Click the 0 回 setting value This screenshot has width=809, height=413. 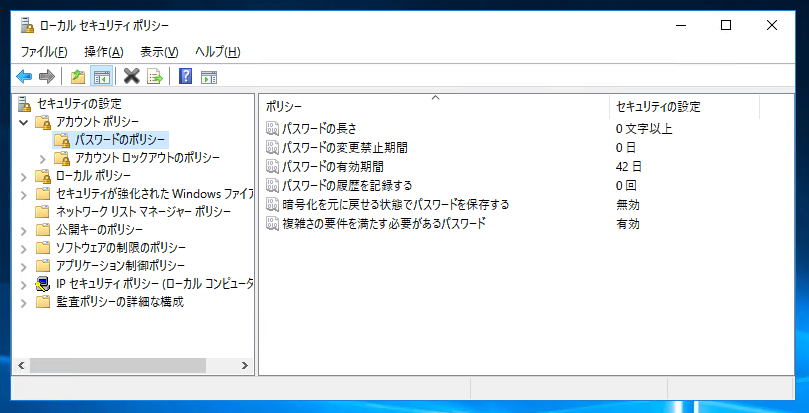click(x=626, y=185)
